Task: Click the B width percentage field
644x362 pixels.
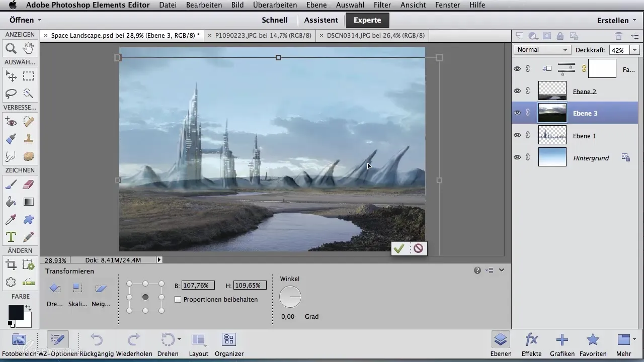Action: pos(198,285)
